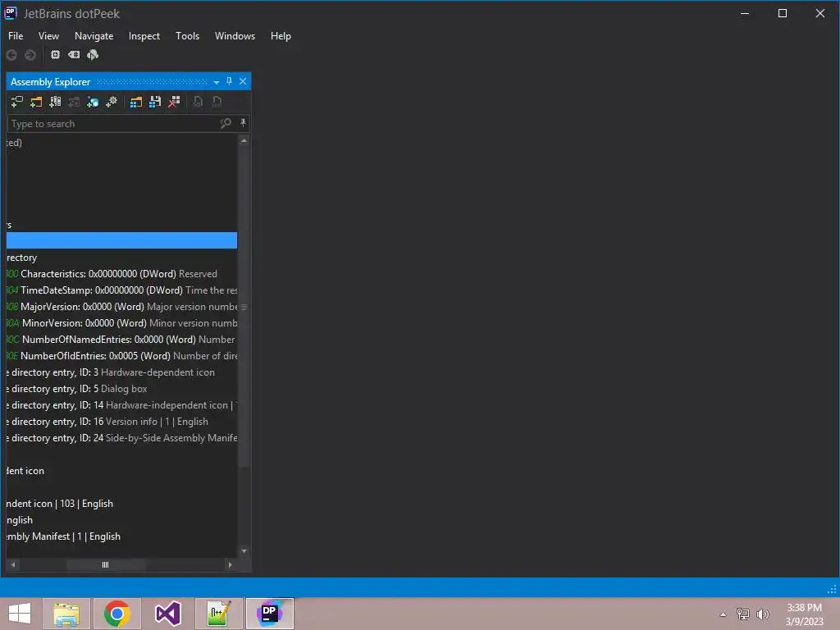Screen dimensions: 840x630
Task: Click the horizontal scrollbar thumb
Action: [106, 564]
